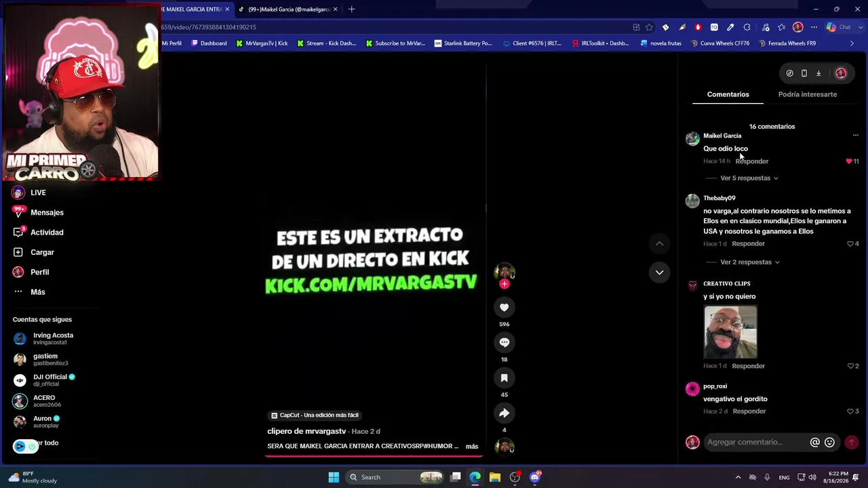This screenshot has height=488, width=868.
Task: Follow the creator with the red plus badge
Action: (504, 284)
